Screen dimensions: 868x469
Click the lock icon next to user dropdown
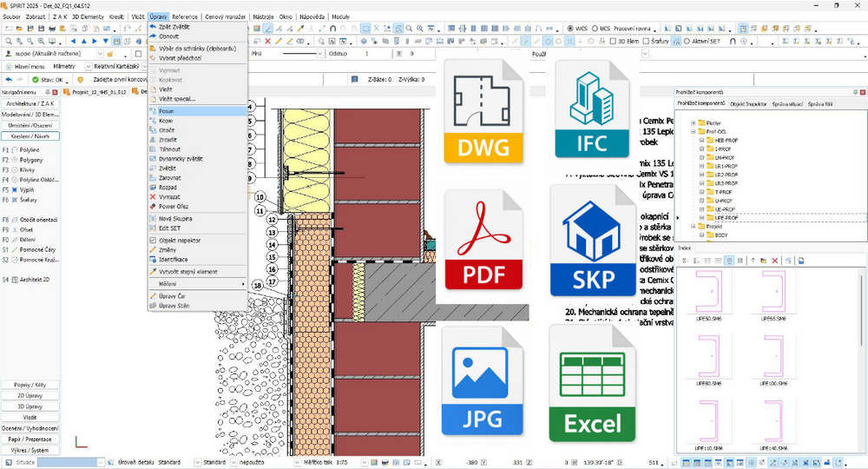click(x=110, y=54)
